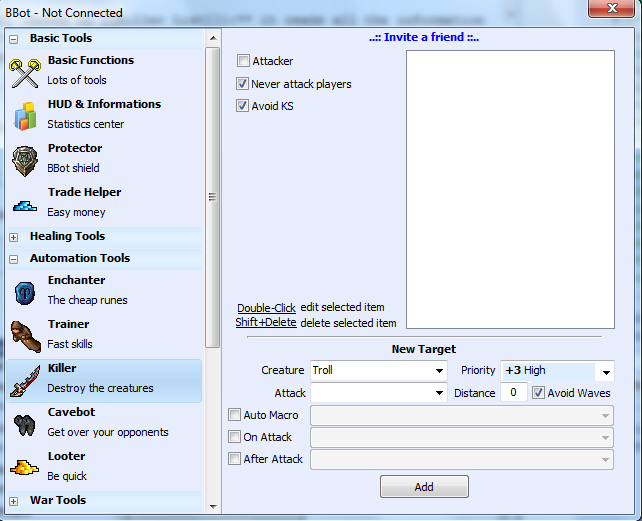
Task: Go to Trade Helper section
Action: (104, 202)
